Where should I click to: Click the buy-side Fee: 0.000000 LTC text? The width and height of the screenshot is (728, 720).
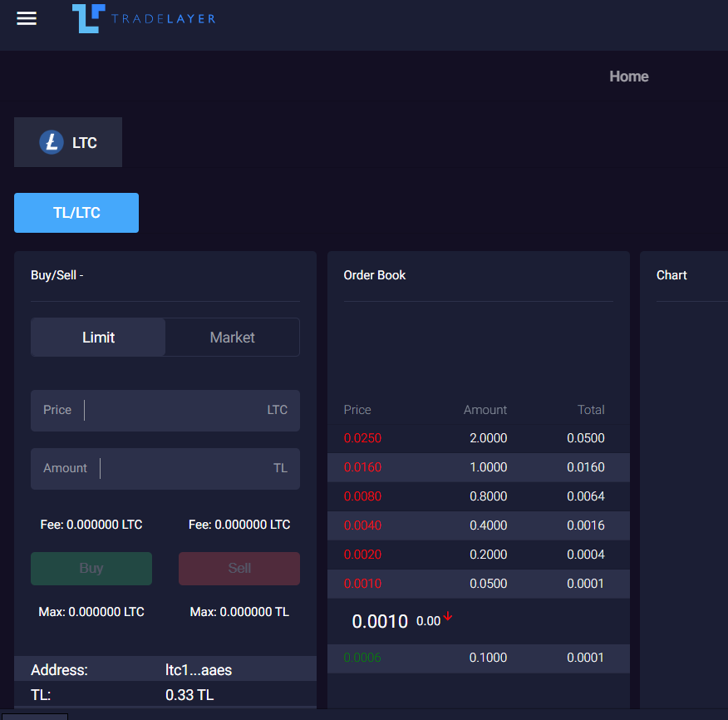pos(91,525)
